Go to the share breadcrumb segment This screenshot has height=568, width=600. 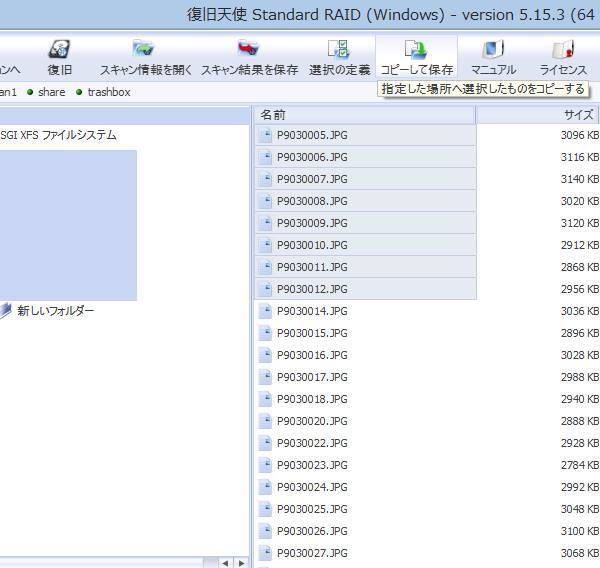point(51,92)
